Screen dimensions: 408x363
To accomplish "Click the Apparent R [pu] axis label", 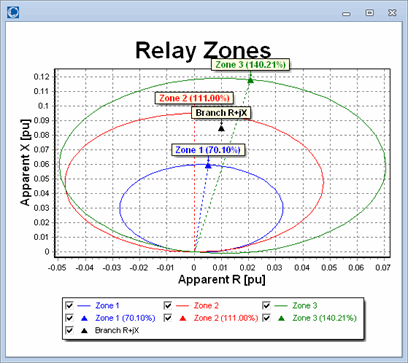I will tap(222, 279).
